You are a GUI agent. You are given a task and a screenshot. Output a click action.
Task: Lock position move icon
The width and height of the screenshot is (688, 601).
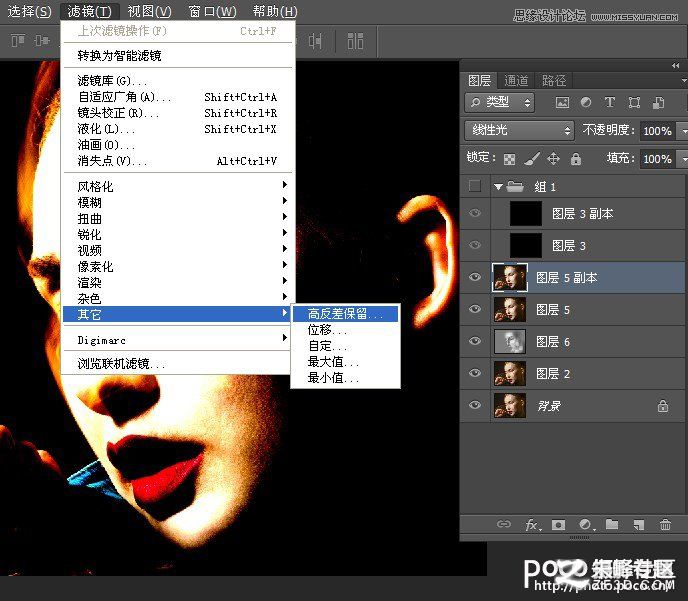(554, 158)
